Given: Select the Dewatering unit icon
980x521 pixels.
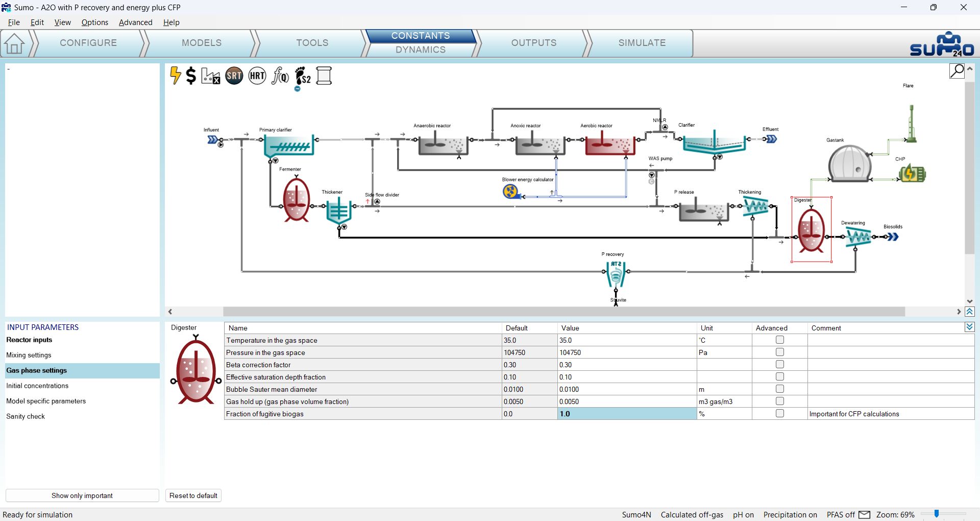Looking at the screenshot, I should [x=859, y=236].
